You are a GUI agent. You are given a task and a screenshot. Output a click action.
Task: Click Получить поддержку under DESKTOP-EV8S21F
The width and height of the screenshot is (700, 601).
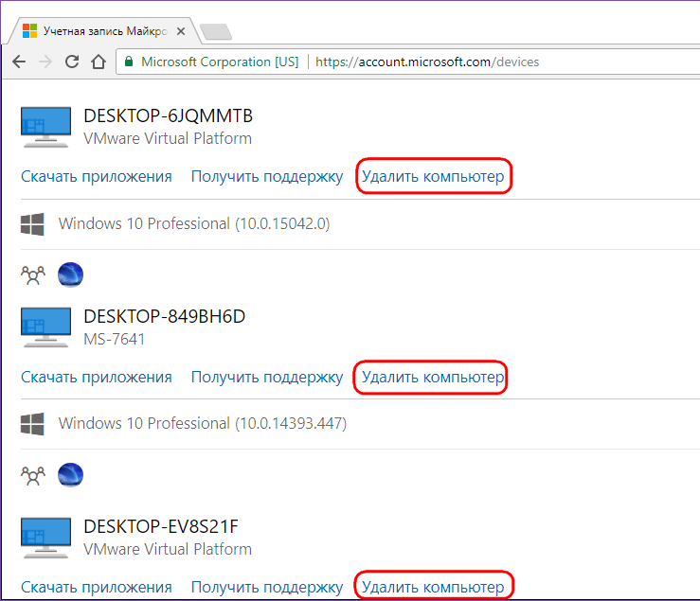[267, 587]
